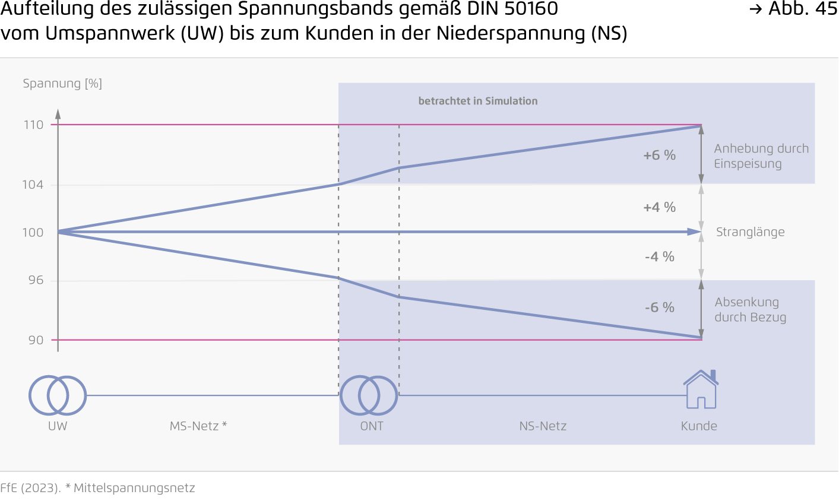The width and height of the screenshot is (839, 504).
Task: Click the Kunde house icon
Action: (x=701, y=389)
